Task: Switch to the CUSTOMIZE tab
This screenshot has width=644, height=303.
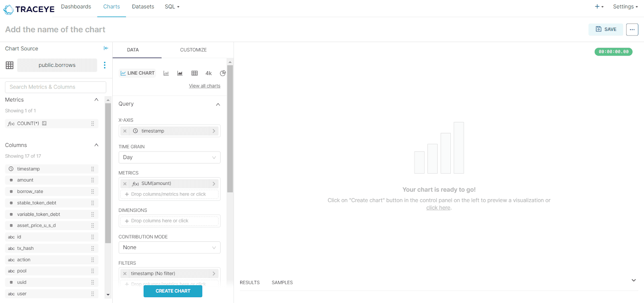Action: click(x=193, y=50)
